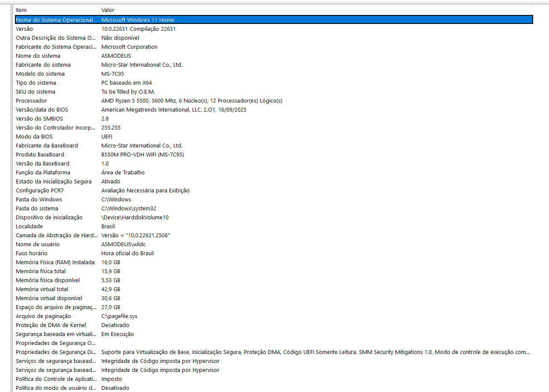Viewport: 549px width, 392px height.
Task: Click the "Memória física total" item
Action: (41, 271)
